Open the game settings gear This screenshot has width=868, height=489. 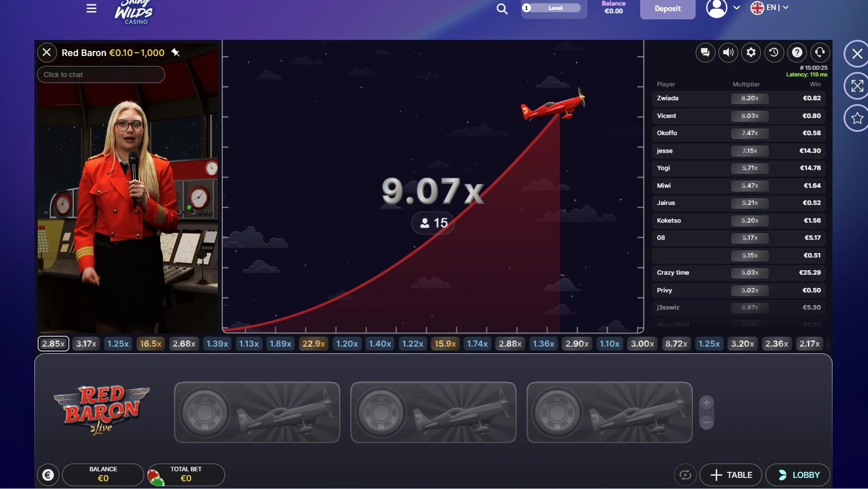click(x=751, y=53)
